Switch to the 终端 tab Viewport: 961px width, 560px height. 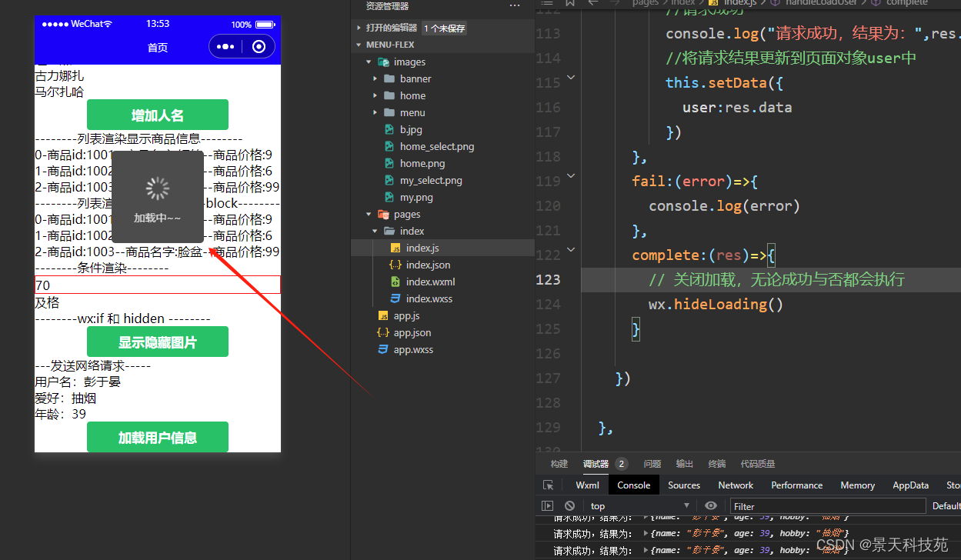(717, 464)
